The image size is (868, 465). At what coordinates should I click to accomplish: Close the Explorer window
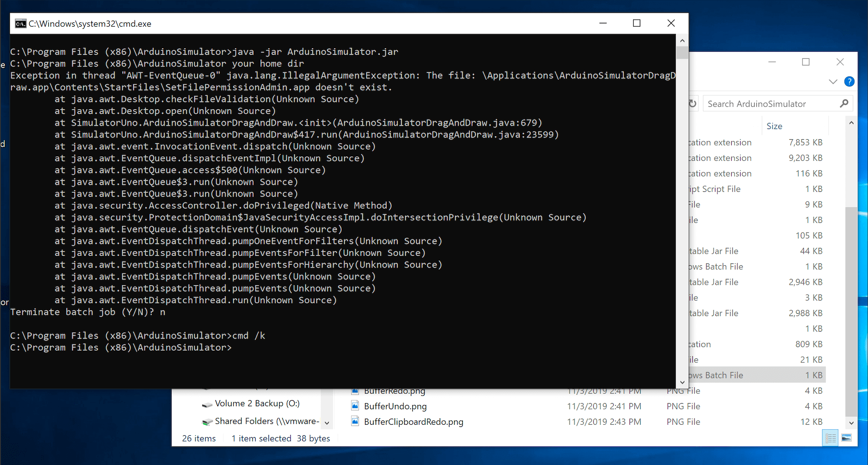pyautogui.click(x=840, y=62)
